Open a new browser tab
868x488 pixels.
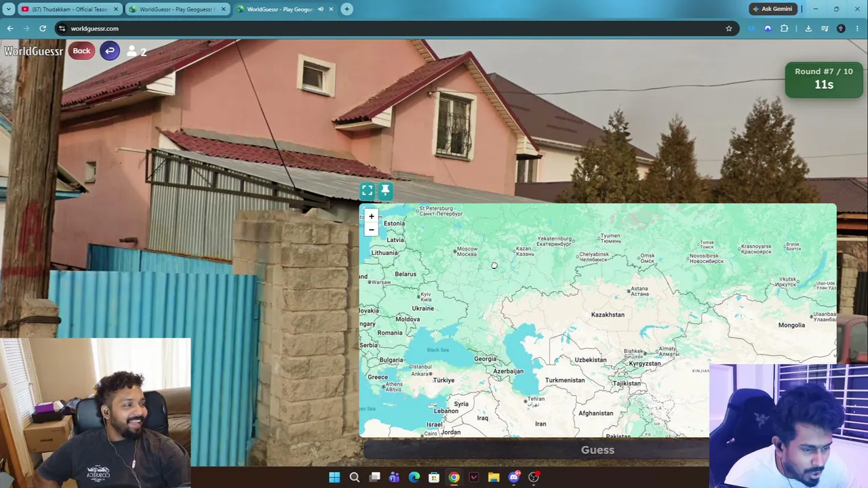[x=347, y=9]
